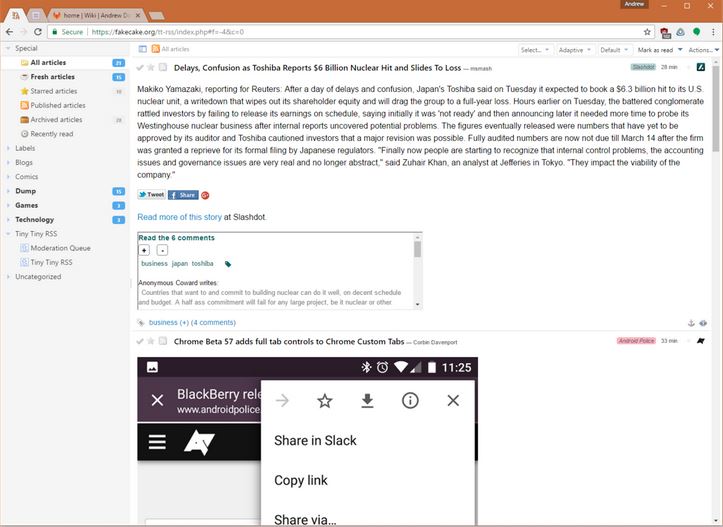This screenshot has height=527, width=723.
Task: Expand the Dump category
Action: (8, 191)
